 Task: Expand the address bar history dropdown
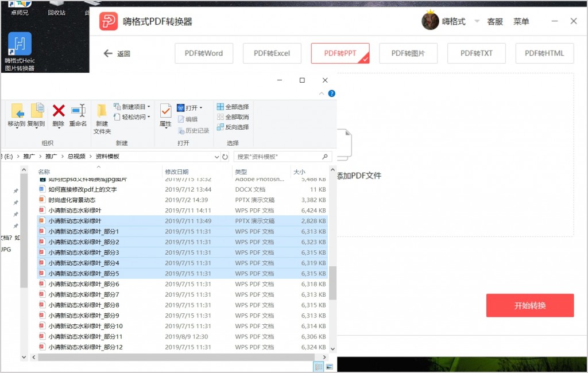(216, 157)
